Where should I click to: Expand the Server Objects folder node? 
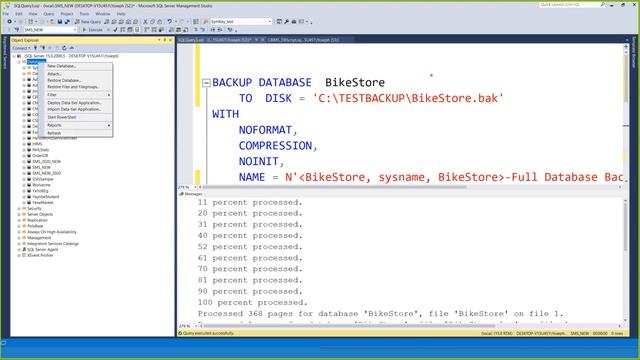click(19, 214)
